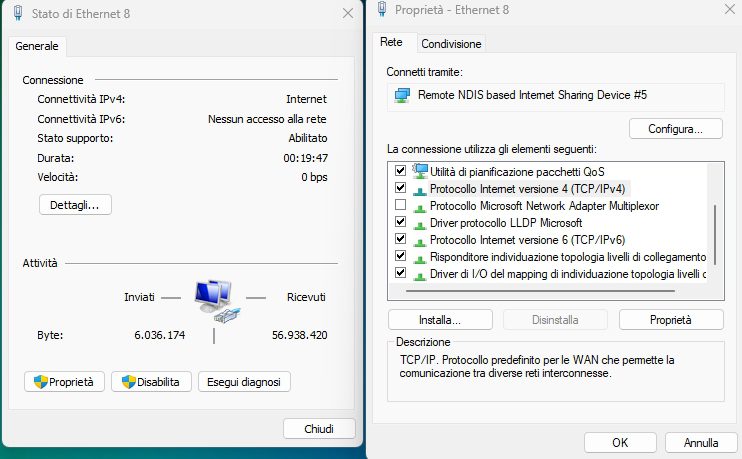Toggle Driver di I/O del mapping checkbox
Image resolution: width=742 pixels, height=459 pixels.
point(400,273)
